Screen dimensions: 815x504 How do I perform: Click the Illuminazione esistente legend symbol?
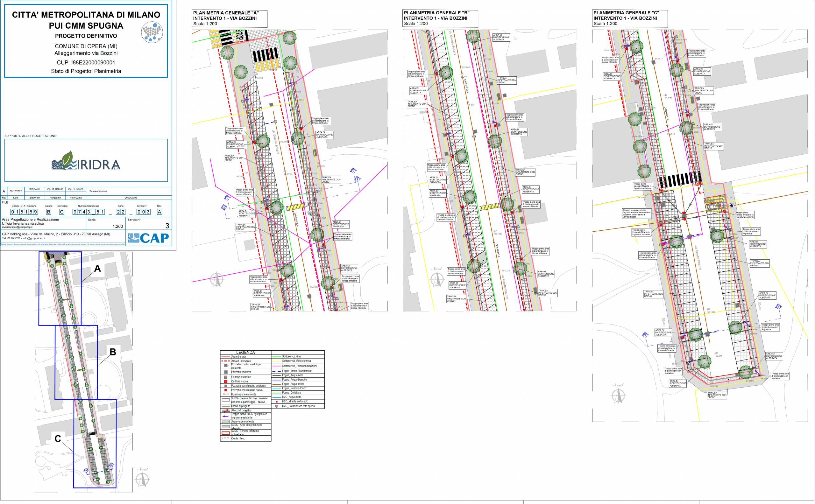point(225,394)
